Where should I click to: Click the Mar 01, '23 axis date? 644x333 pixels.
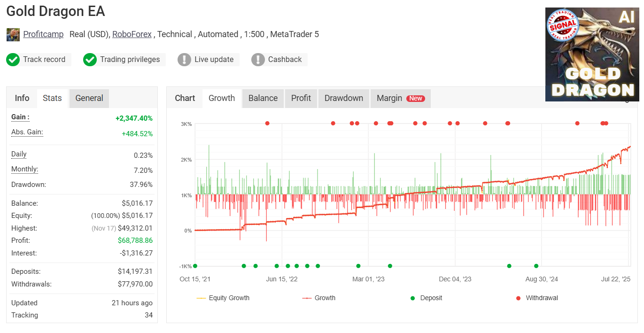(x=368, y=279)
